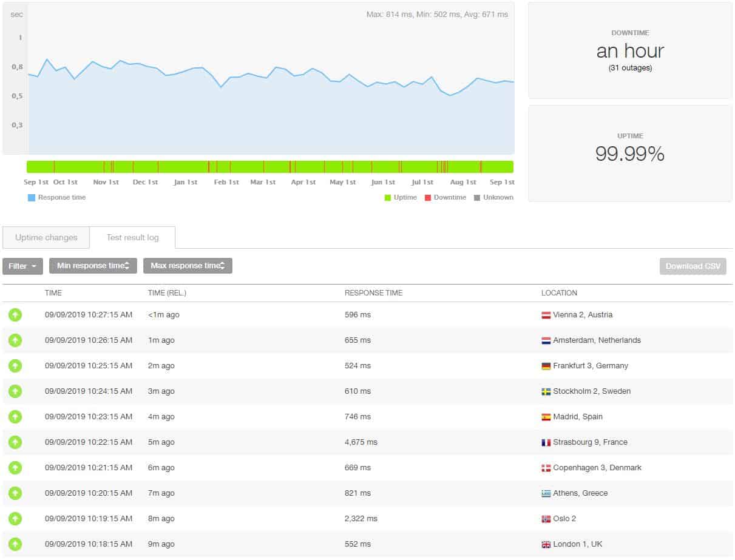Click the Netherlands flag icon
Viewport: 735px width, 560px height.
pos(546,341)
